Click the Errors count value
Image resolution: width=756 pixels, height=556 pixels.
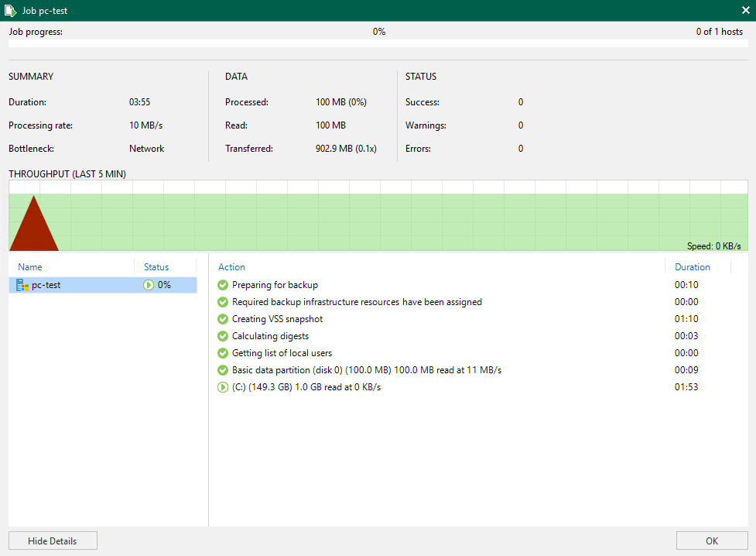point(521,149)
